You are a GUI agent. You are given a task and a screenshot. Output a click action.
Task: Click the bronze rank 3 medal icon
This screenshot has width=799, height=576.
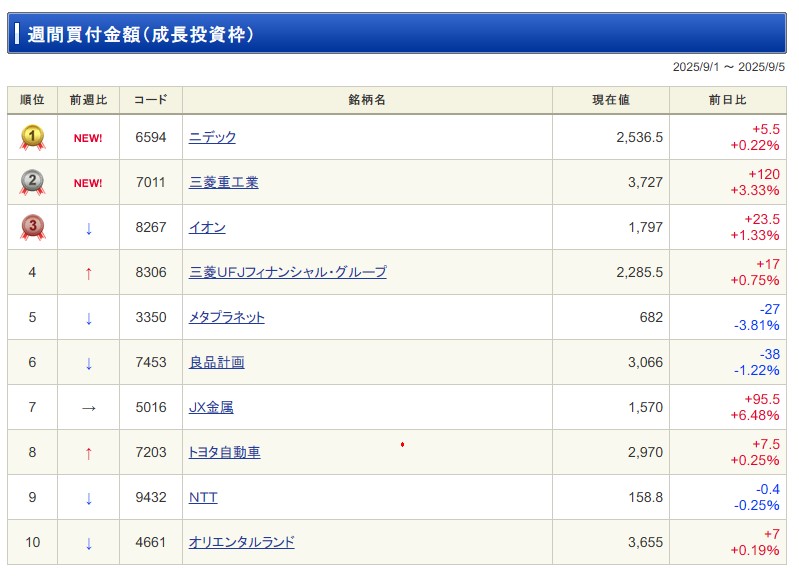[x=33, y=227]
